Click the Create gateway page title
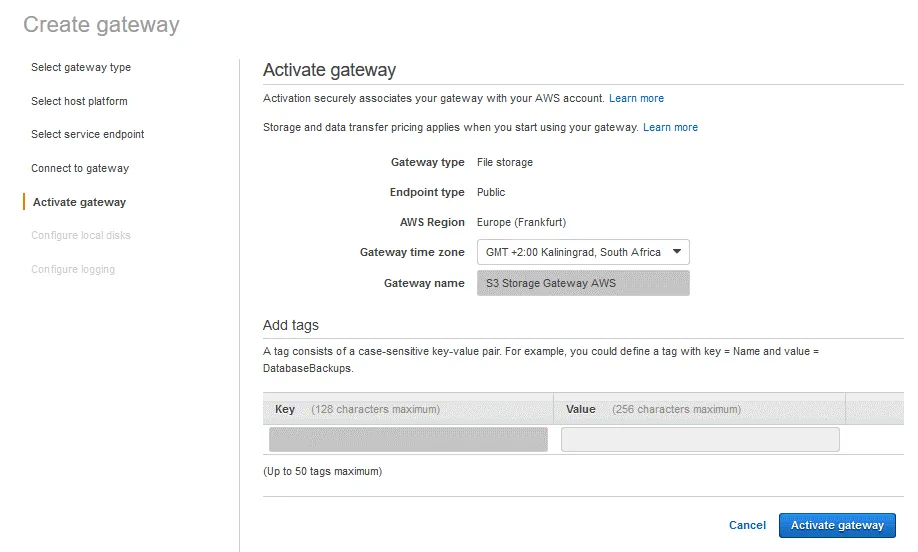 tap(101, 24)
